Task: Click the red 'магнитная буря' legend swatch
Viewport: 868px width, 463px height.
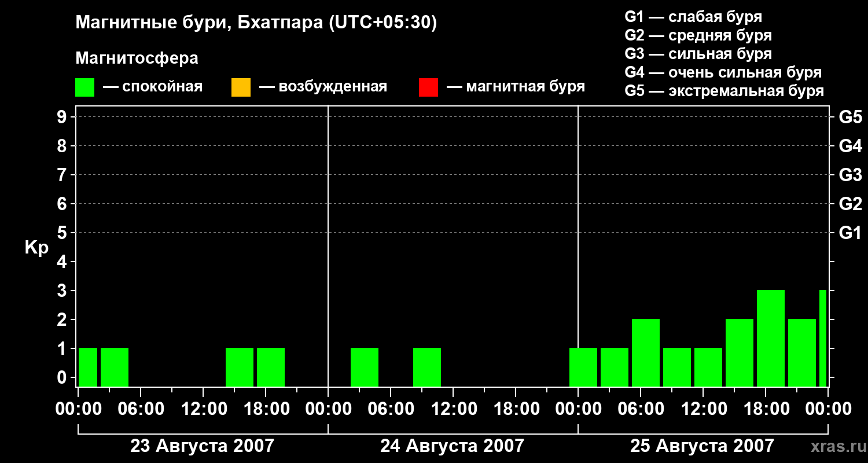Action: coord(428,87)
